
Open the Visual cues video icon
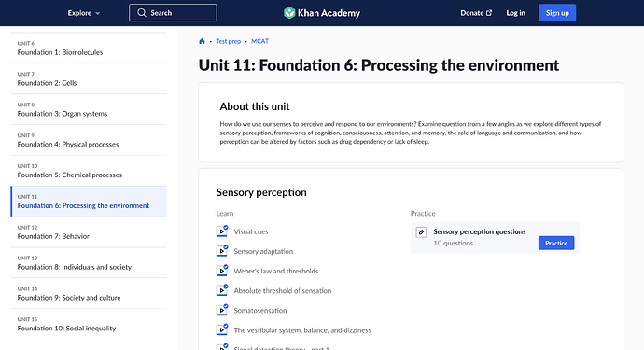(x=222, y=231)
